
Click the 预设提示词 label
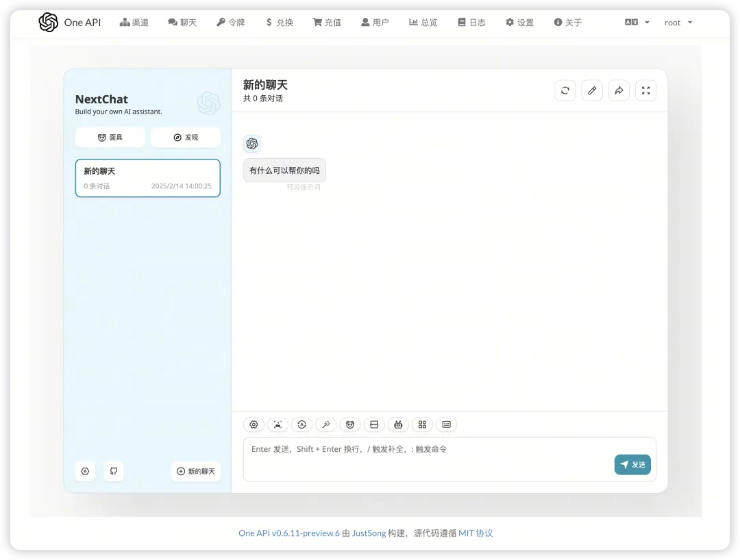coord(304,187)
